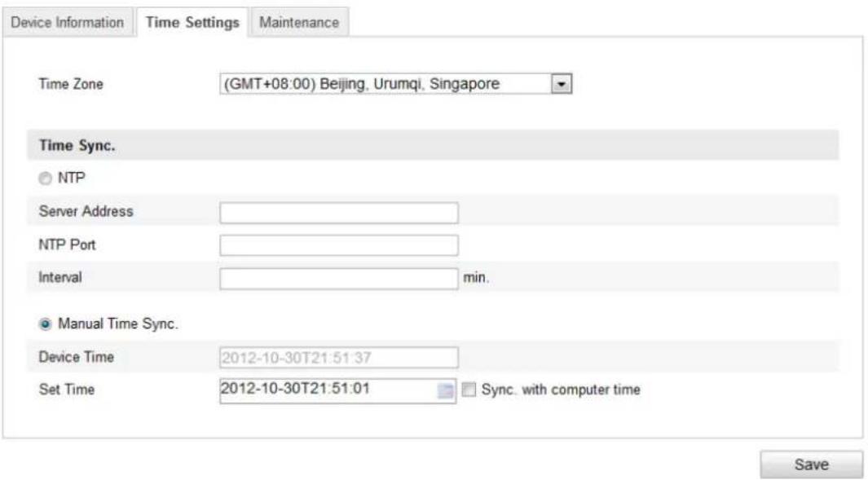Open the Maintenance tab

tap(299, 22)
